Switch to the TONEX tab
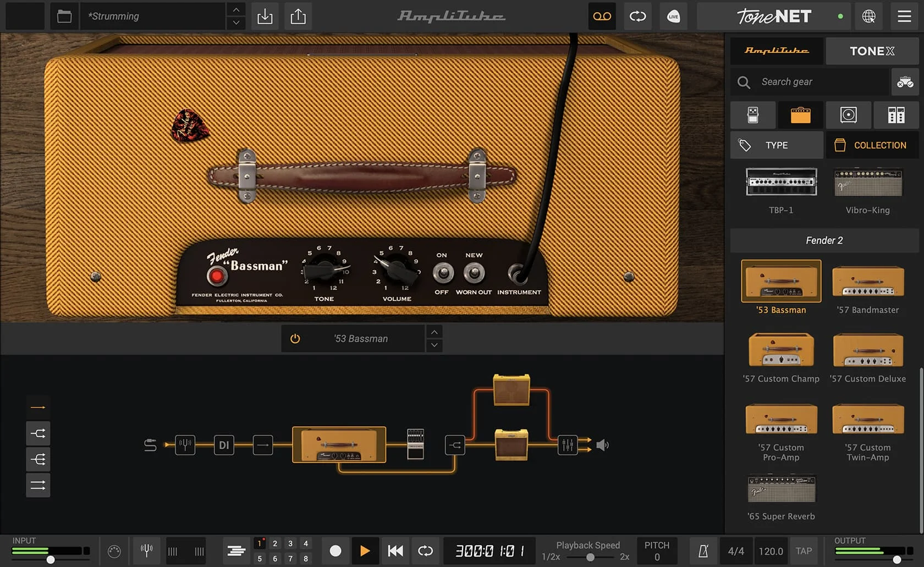This screenshot has height=567, width=924. (x=872, y=51)
